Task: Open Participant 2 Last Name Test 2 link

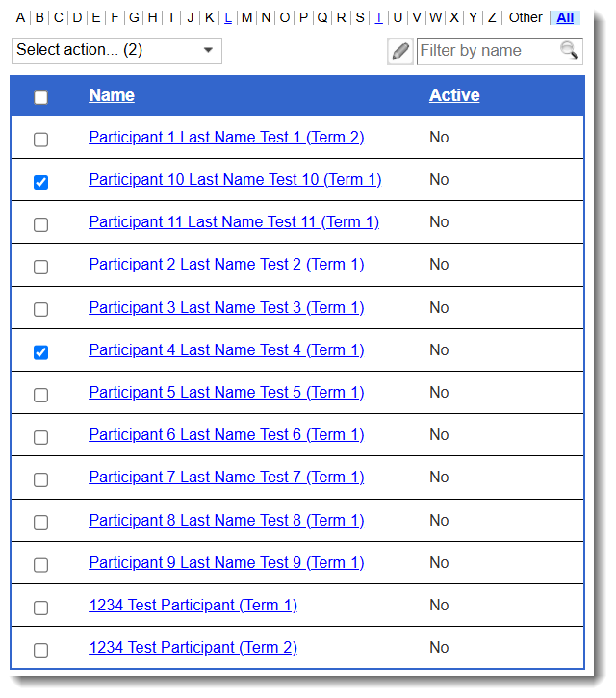Action: [x=226, y=265]
